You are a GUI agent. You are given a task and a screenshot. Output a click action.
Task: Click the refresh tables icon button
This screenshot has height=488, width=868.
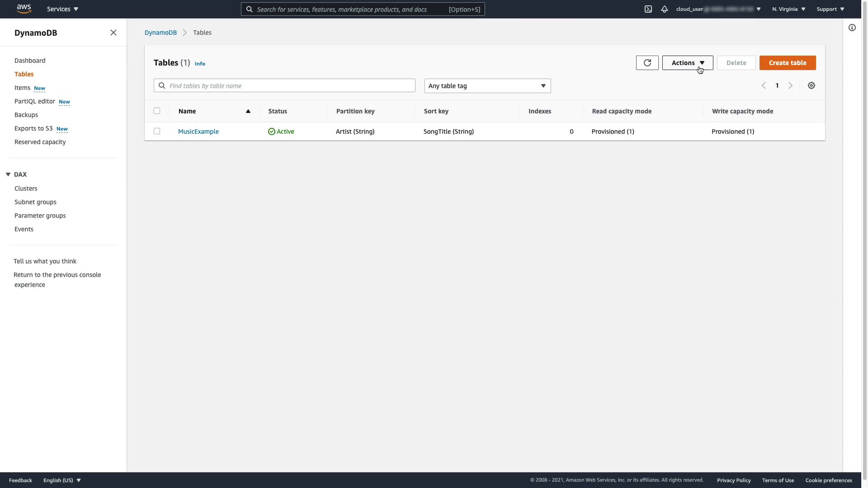click(x=647, y=63)
